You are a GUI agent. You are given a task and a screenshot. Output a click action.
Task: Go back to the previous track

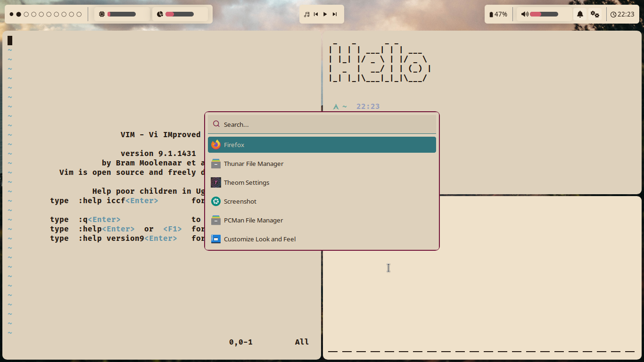(316, 14)
